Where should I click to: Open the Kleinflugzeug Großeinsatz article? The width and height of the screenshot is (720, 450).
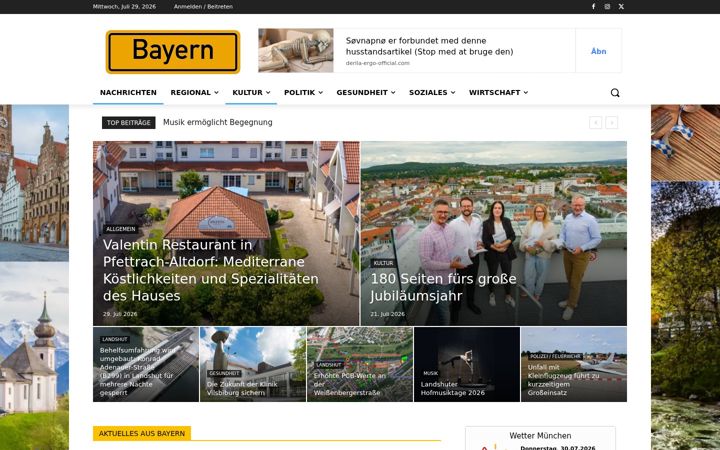563,380
